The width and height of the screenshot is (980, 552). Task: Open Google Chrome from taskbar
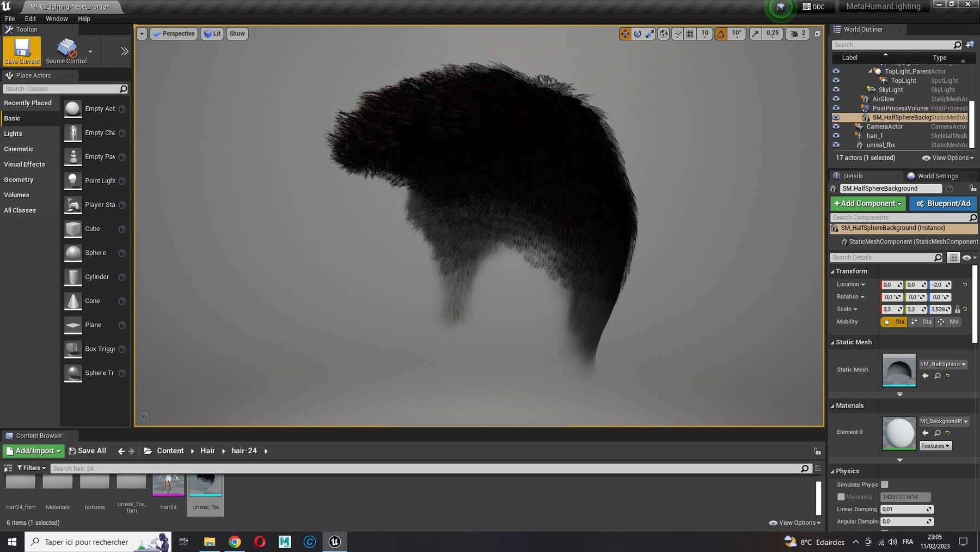coord(235,542)
